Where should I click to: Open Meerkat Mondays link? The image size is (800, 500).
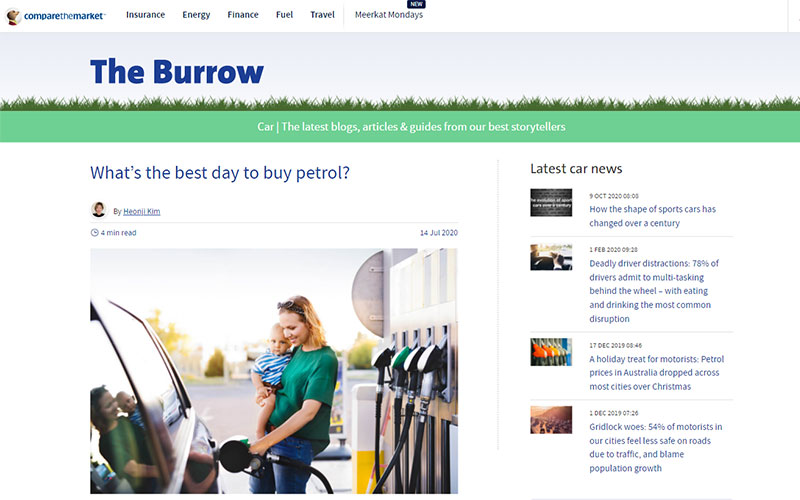click(389, 15)
